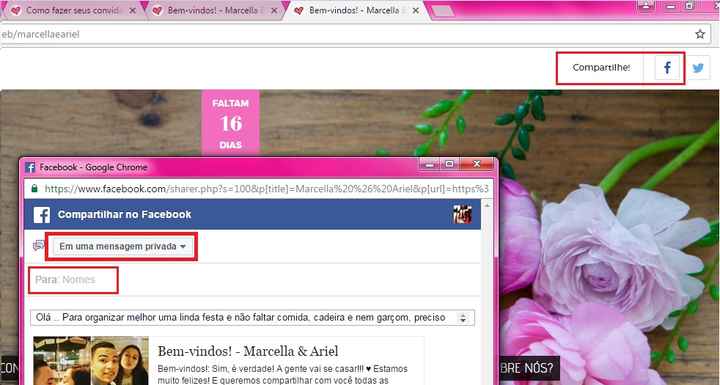The height and width of the screenshot is (385, 720).
Task: Click the Facebook logo in the share header
Action: click(41, 215)
